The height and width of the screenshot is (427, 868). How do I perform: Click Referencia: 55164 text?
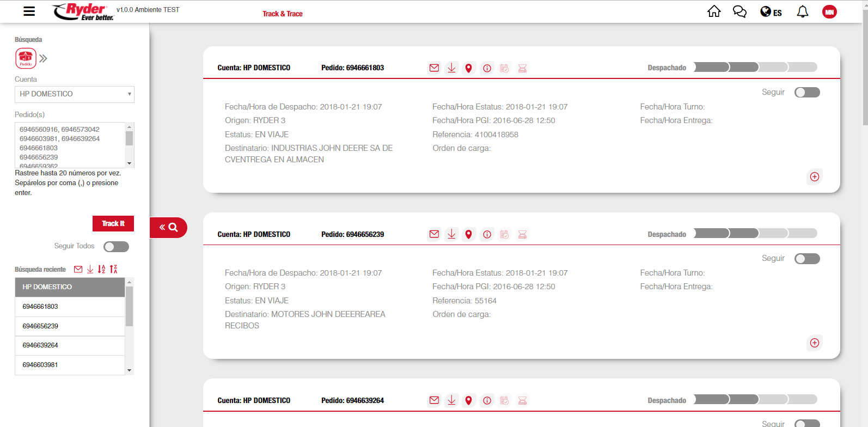[x=464, y=301]
